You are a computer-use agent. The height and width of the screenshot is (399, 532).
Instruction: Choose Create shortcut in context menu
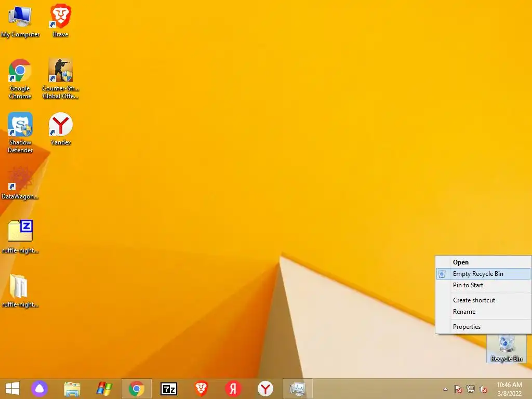484,300
